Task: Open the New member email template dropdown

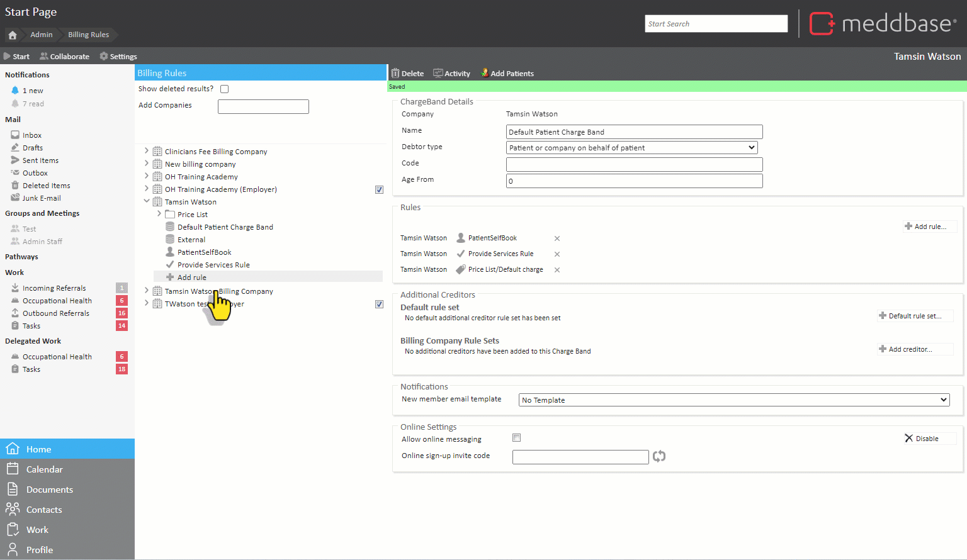Action: 734,400
